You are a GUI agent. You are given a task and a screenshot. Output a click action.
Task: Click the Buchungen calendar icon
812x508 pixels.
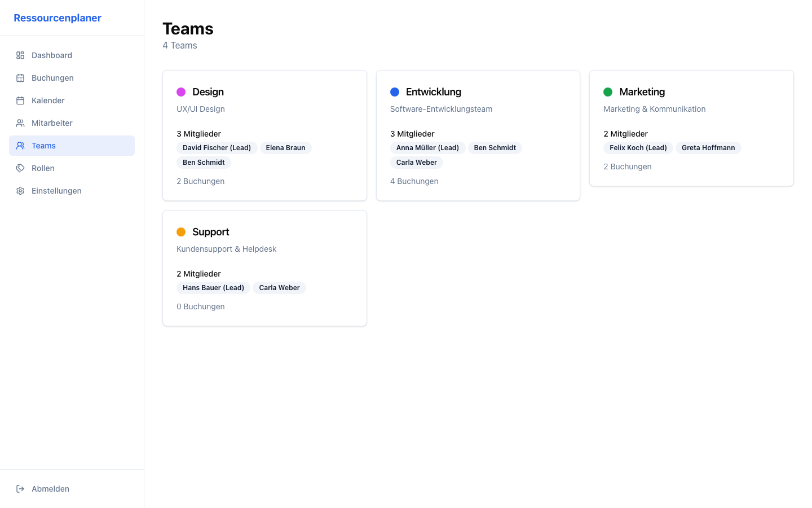coord(20,78)
